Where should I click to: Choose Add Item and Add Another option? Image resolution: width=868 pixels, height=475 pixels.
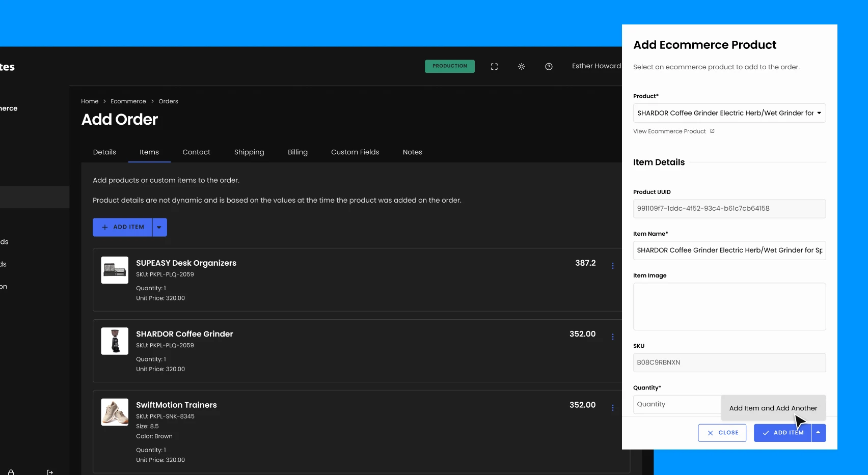pyautogui.click(x=773, y=408)
